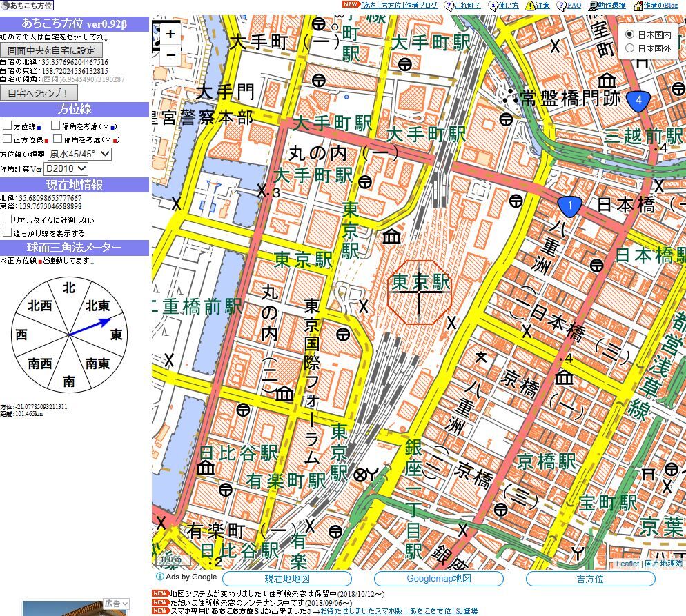Click the computer icon beside 動作環境
The image size is (686, 616).
594,6
